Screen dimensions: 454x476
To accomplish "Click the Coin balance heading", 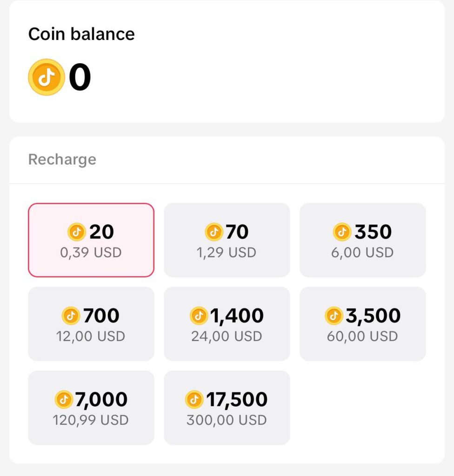I will coord(81,34).
